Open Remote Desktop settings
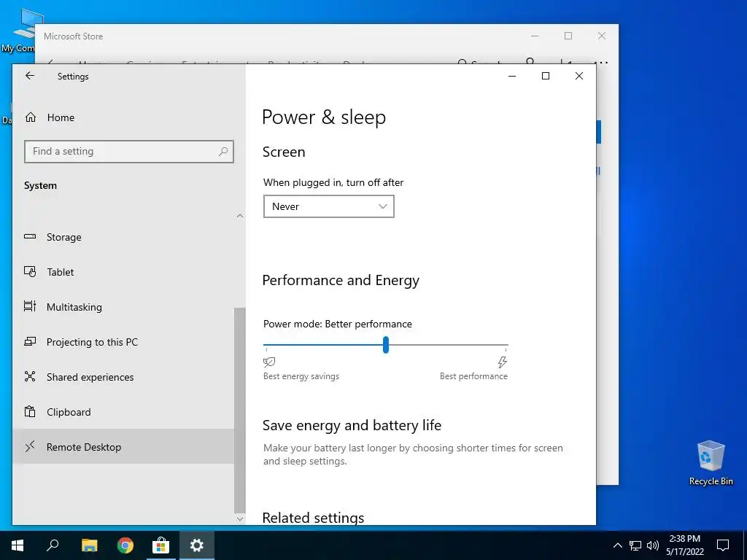This screenshot has width=747, height=560. (x=123, y=447)
